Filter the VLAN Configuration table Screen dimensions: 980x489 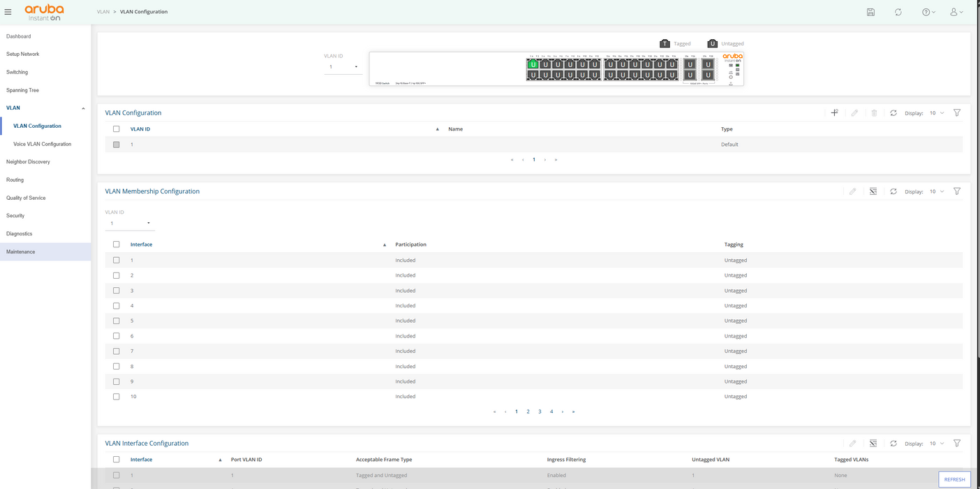957,112
